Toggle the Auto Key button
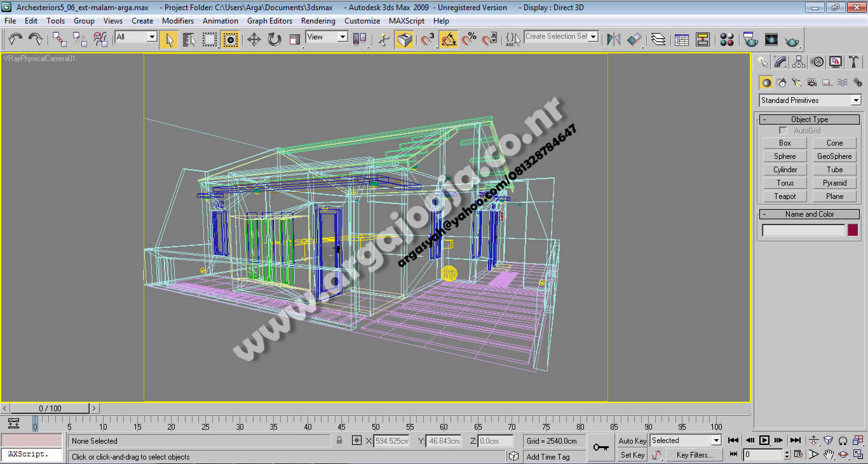The height and width of the screenshot is (464, 868). (632, 440)
